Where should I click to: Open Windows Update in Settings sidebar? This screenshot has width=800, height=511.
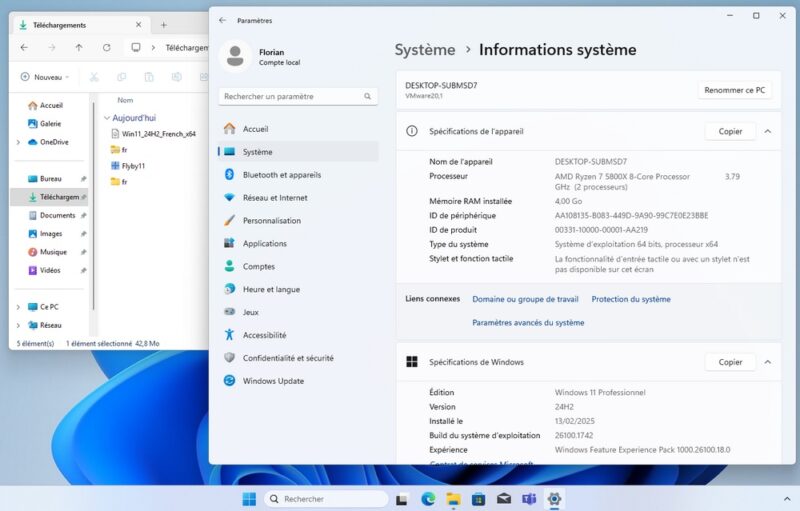(x=273, y=381)
